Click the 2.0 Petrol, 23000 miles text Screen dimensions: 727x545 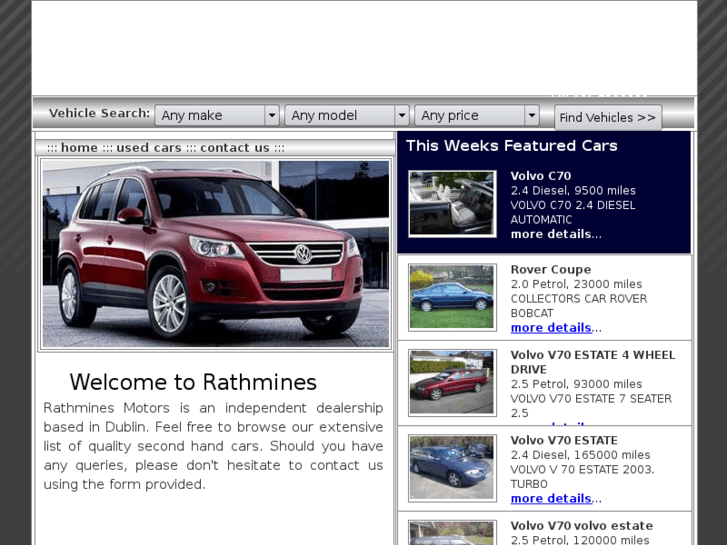(x=576, y=284)
